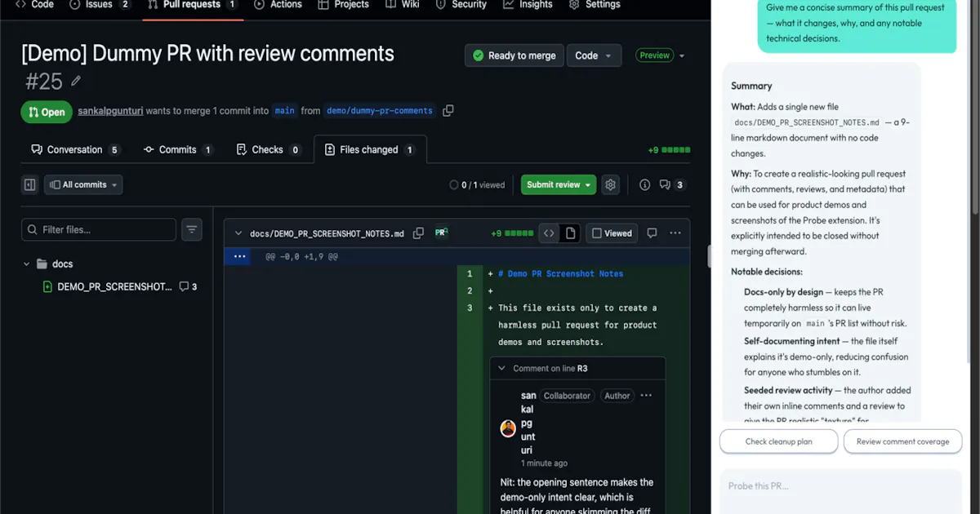Collapse the Comment on line R3 thread

pos(501,369)
